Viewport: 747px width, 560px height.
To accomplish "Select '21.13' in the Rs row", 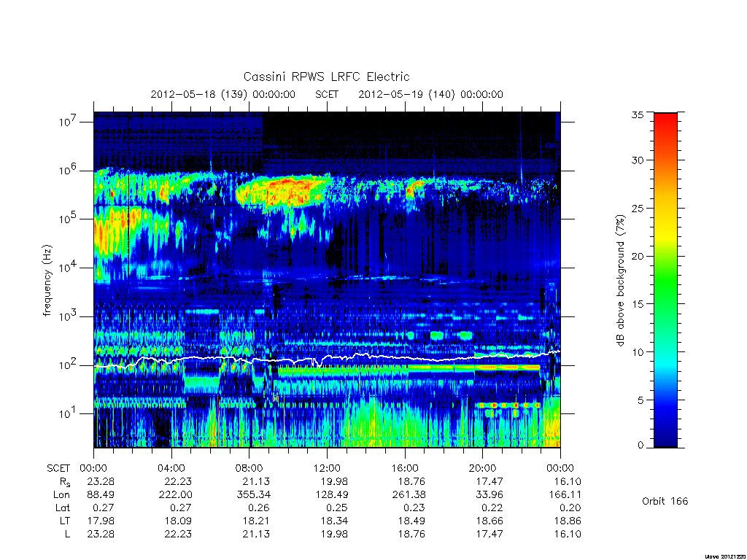I will tap(256, 481).
